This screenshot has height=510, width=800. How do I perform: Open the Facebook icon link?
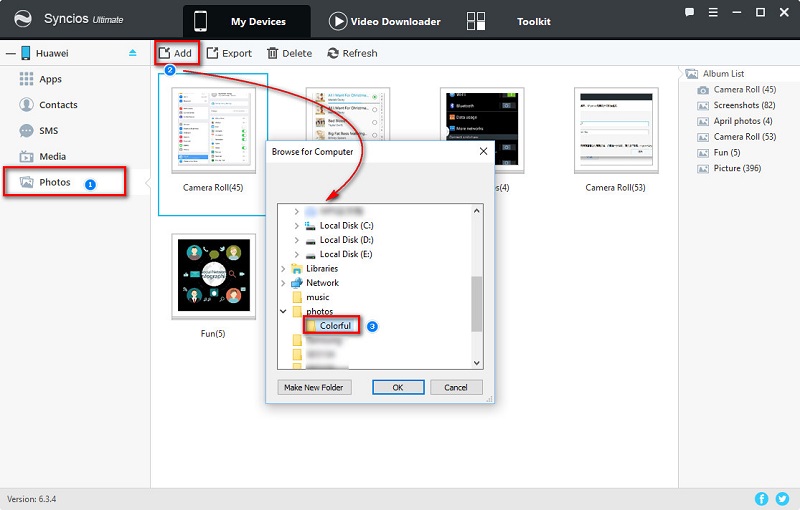(x=761, y=499)
